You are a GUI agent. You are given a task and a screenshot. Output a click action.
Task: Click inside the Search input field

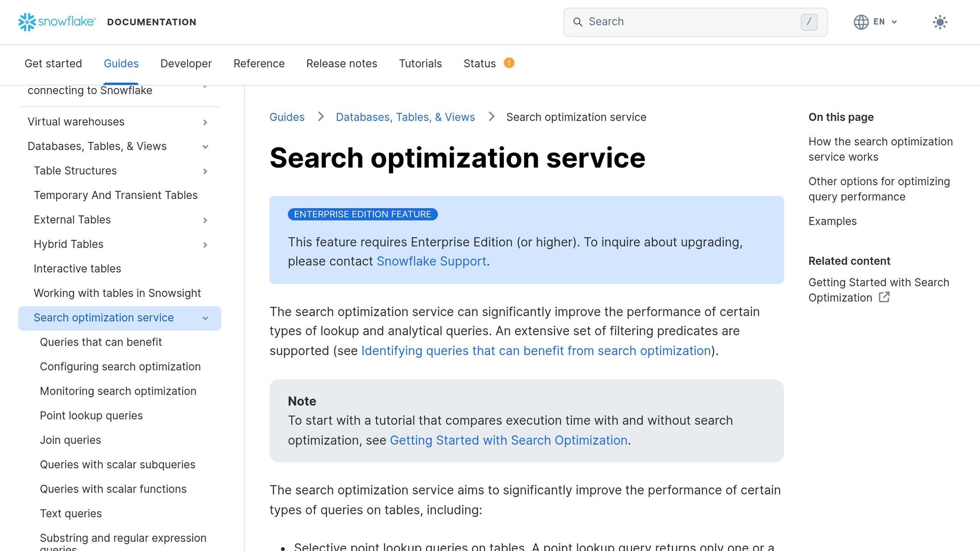click(670, 22)
